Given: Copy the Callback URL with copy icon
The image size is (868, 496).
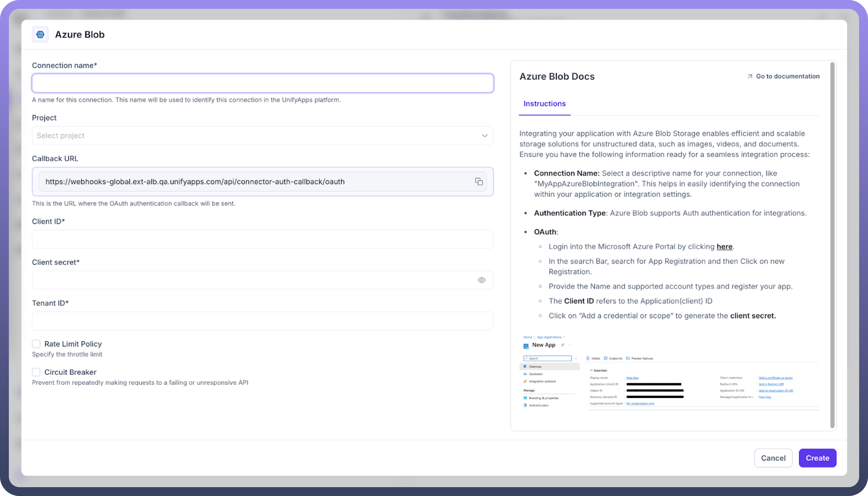Looking at the screenshot, I should (479, 182).
